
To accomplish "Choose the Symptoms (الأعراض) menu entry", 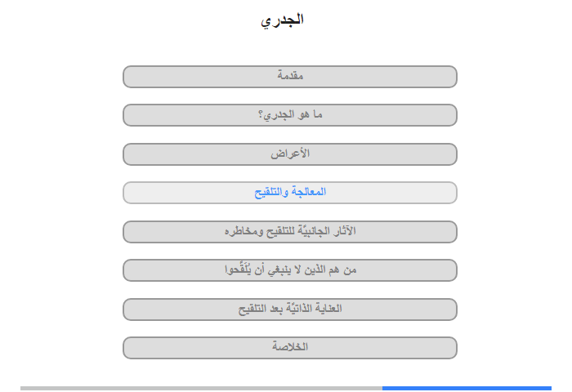I will [290, 154].
